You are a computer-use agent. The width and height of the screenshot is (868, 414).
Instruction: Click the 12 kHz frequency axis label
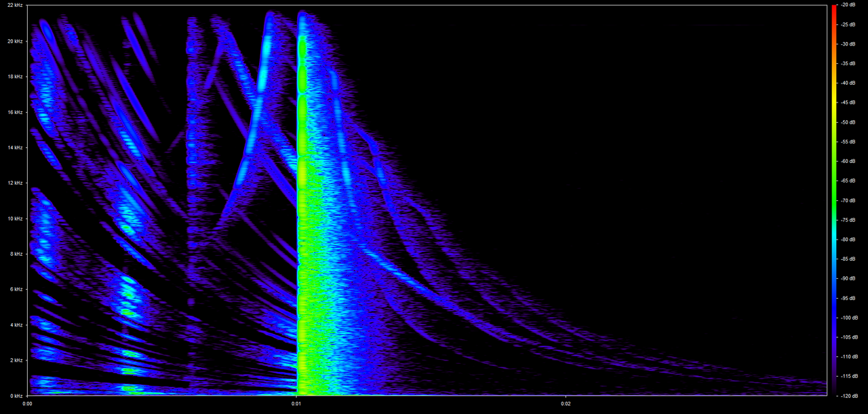coord(15,183)
